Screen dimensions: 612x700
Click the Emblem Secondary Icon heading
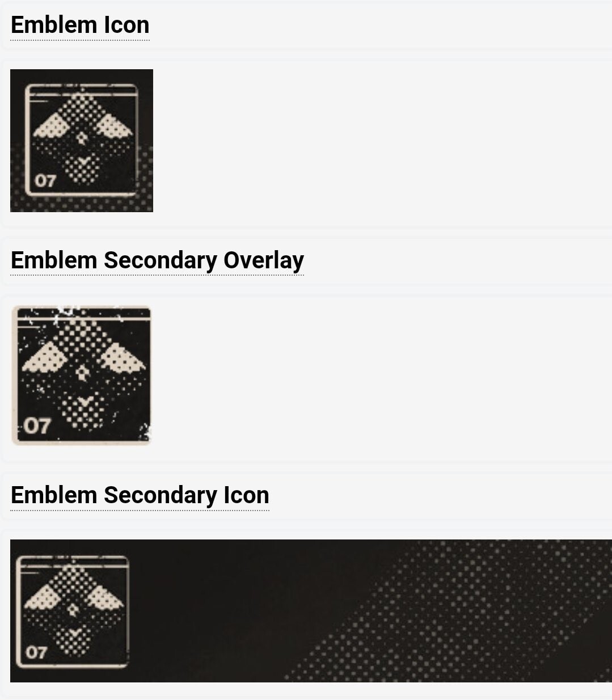pyautogui.click(x=140, y=495)
